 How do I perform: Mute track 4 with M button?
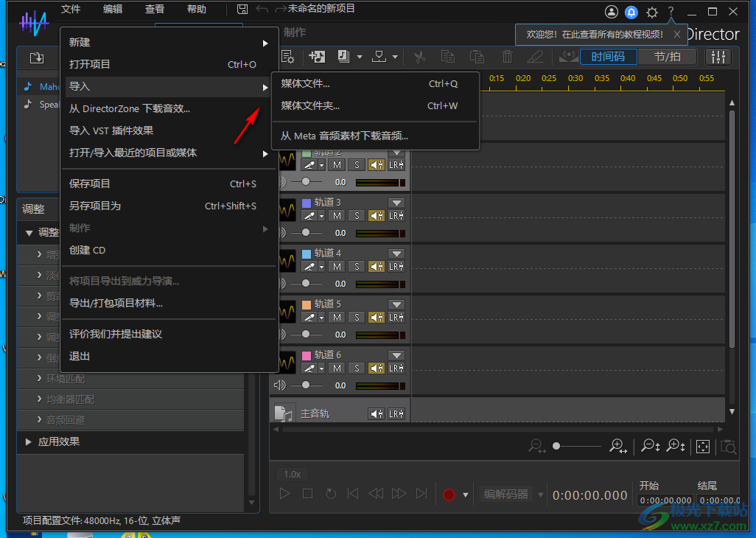[337, 267]
